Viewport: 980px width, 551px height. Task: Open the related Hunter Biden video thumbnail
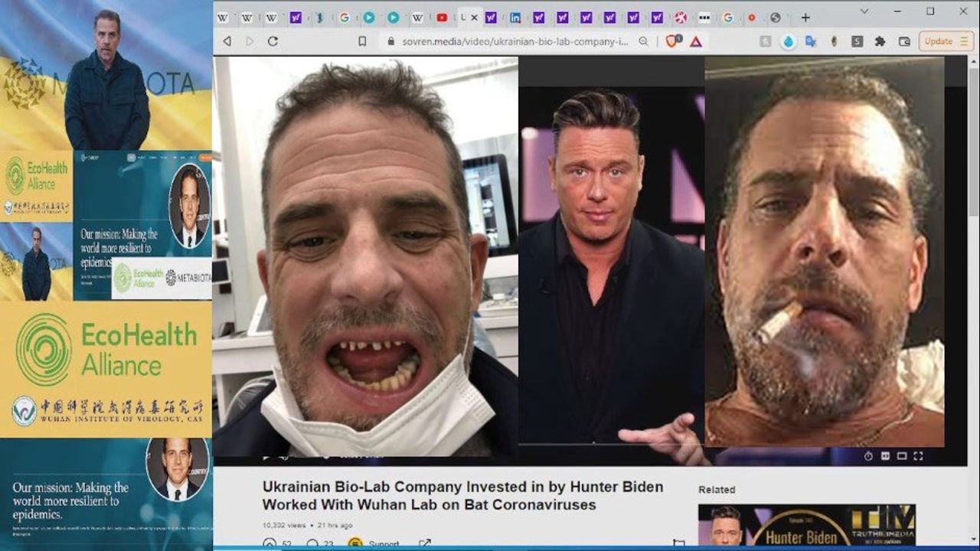tap(806, 525)
